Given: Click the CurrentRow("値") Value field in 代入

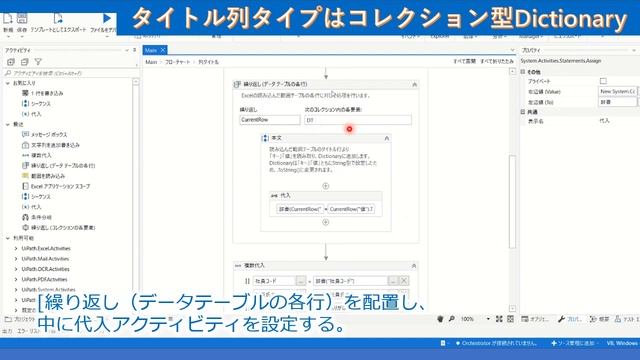Looking at the screenshot, I should coord(351,209).
